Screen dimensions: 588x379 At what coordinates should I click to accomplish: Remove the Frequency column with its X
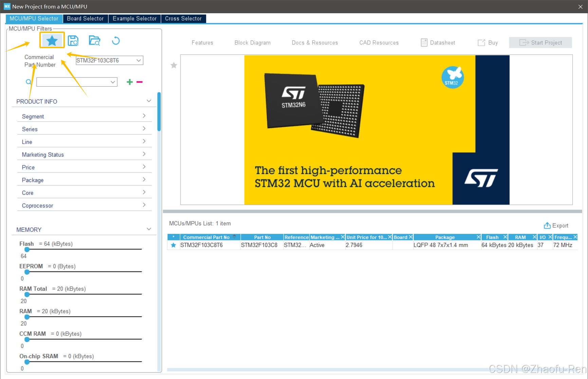pyautogui.click(x=575, y=237)
